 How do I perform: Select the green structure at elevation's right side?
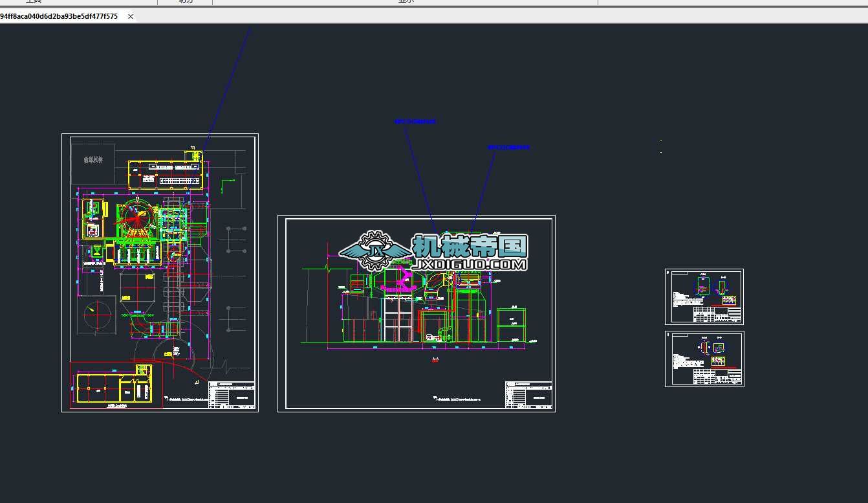(511, 325)
